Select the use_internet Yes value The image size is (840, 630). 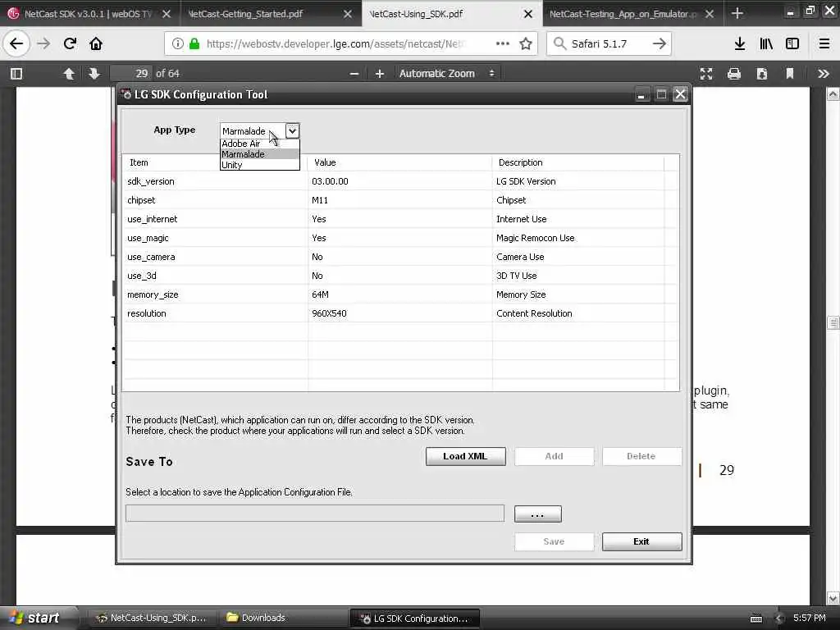[319, 219]
